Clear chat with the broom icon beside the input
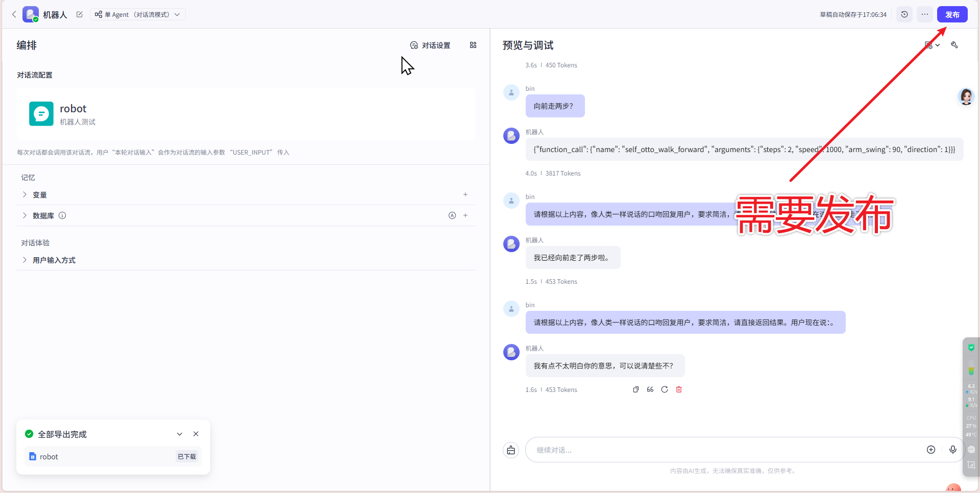The width and height of the screenshot is (980, 493). tap(511, 450)
